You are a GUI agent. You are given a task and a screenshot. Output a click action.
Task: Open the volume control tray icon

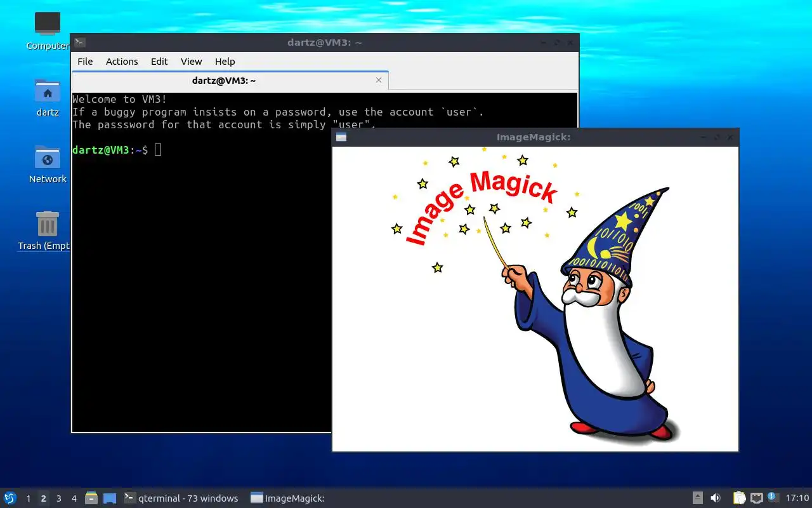coord(716,498)
